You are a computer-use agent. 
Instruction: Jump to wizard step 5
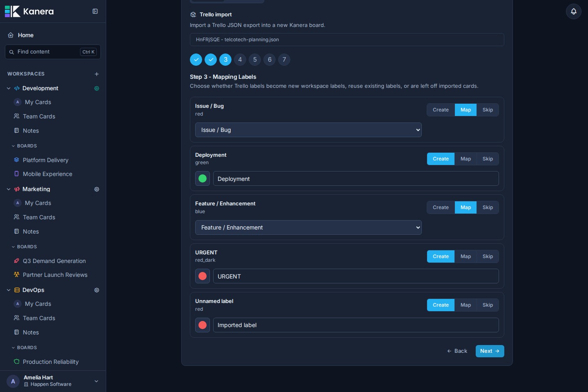(x=255, y=60)
